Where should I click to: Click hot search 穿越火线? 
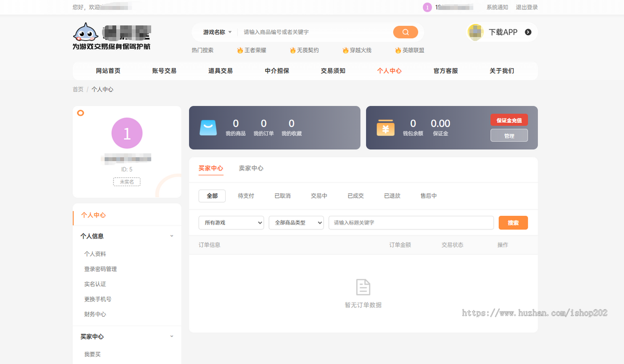360,50
